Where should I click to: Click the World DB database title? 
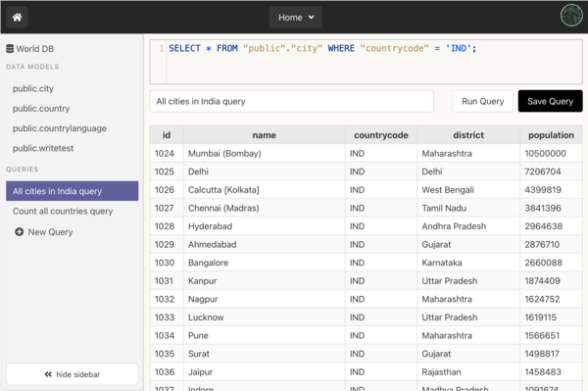[35, 49]
